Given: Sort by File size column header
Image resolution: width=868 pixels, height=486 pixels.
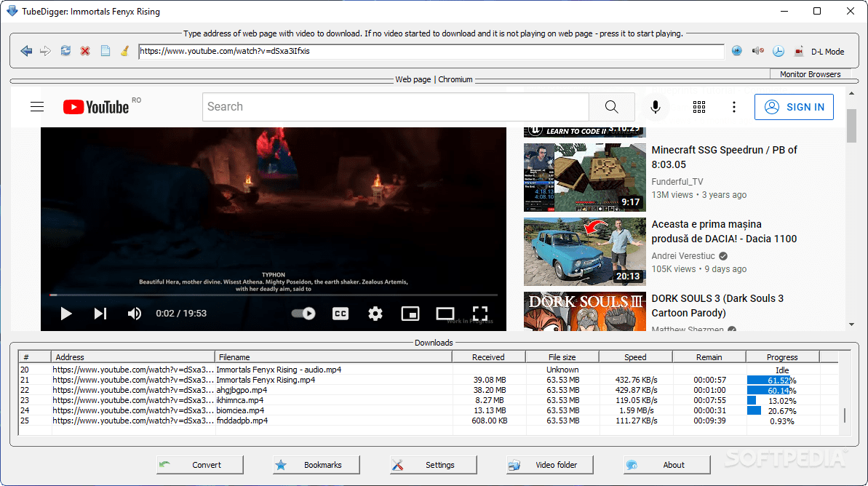Looking at the screenshot, I should [562, 357].
